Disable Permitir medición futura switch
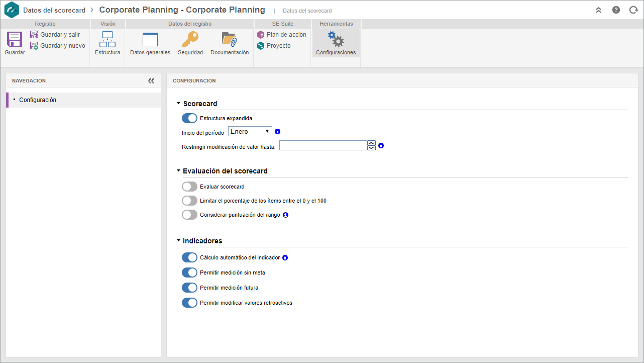This screenshot has width=644, height=363. coord(189,288)
